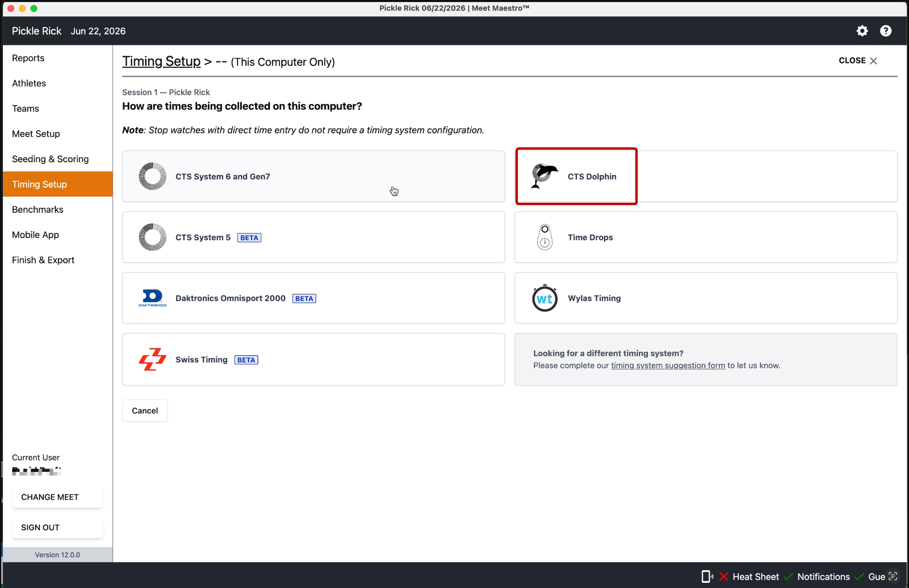The height and width of the screenshot is (588, 909).
Task: Click '(This Computer Only)' text
Action: pyautogui.click(x=283, y=62)
